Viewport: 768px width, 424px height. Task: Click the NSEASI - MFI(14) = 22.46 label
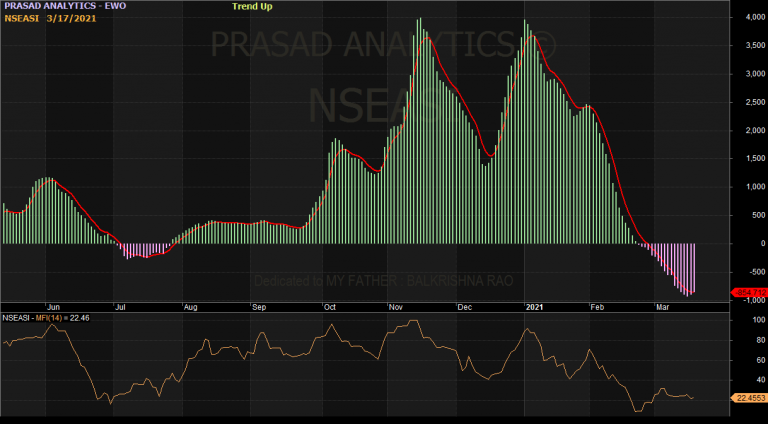(46, 318)
